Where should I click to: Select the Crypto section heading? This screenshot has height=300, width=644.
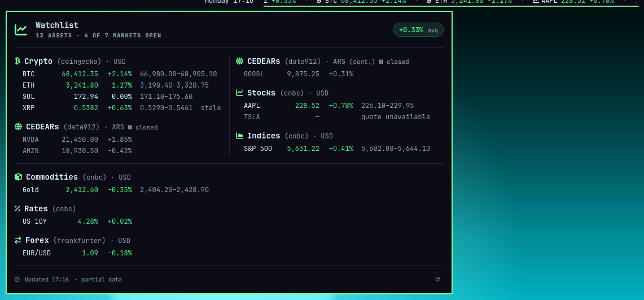click(x=38, y=61)
